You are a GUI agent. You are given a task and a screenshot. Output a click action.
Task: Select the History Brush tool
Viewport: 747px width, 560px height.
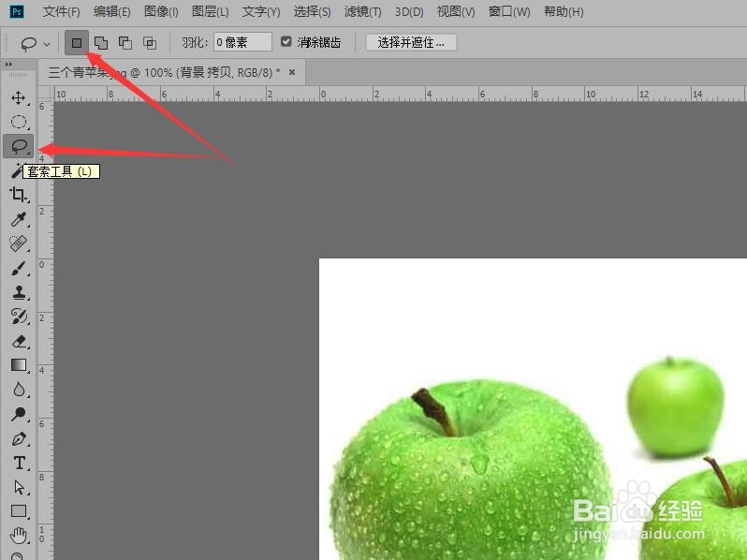(19, 317)
